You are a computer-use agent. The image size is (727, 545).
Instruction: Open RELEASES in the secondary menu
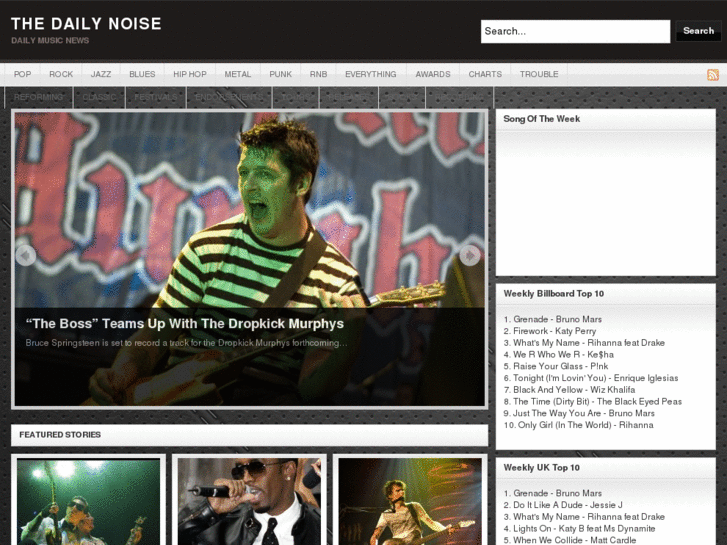point(349,97)
